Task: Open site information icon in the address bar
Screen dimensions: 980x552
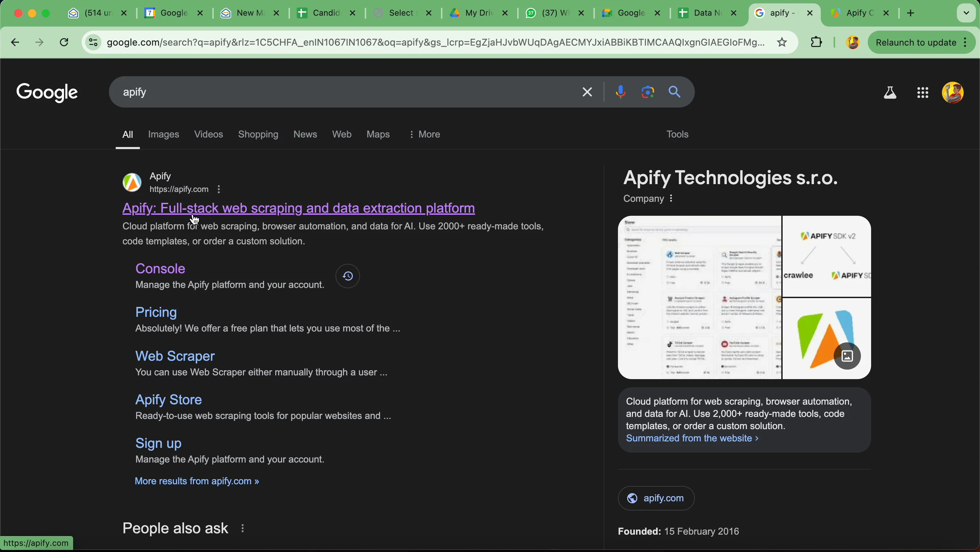Action: click(x=93, y=42)
